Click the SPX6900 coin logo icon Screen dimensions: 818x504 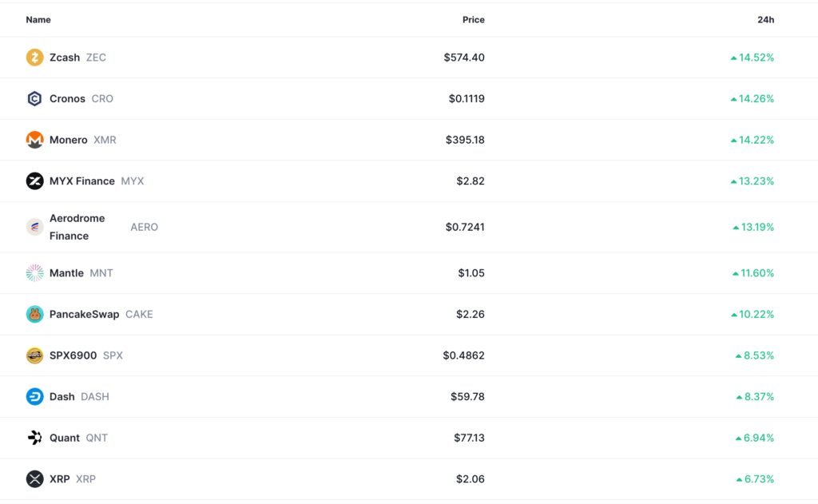(34, 355)
